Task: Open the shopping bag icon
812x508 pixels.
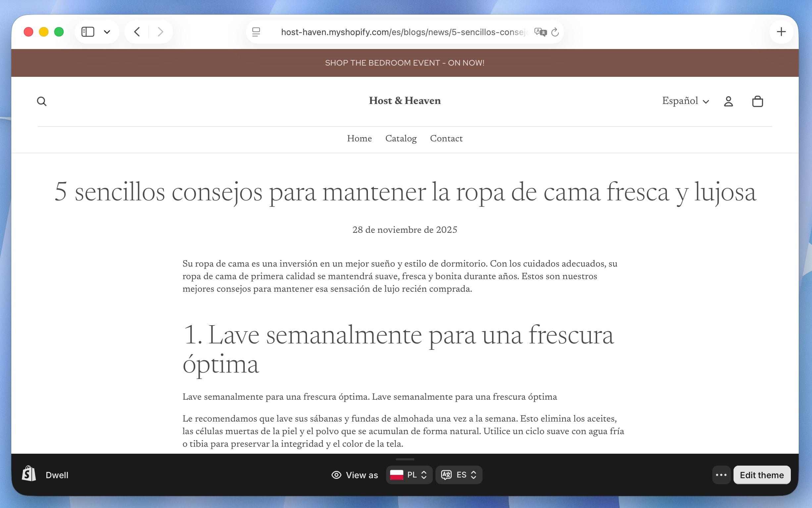Action: pyautogui.click(x=757, y=101)
